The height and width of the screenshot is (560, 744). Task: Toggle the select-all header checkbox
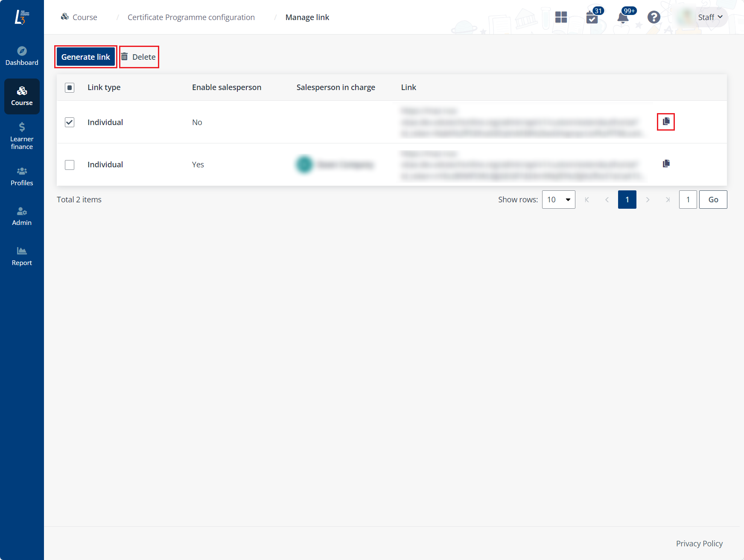point(70,87)
